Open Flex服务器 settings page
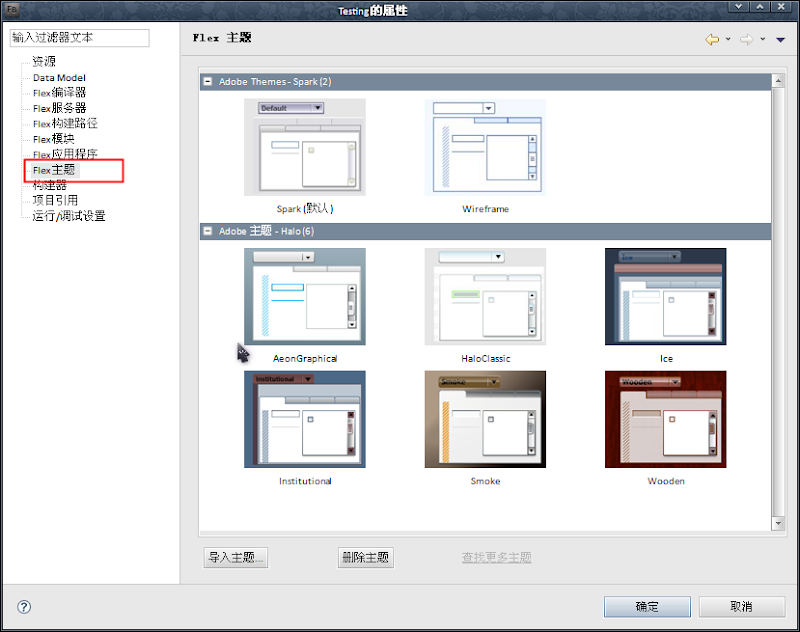 pyautogui.click(x=59, y=108)
